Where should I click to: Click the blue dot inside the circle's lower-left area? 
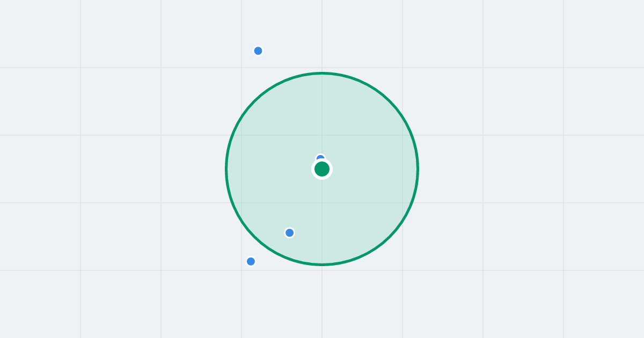(x=290, y=233)
